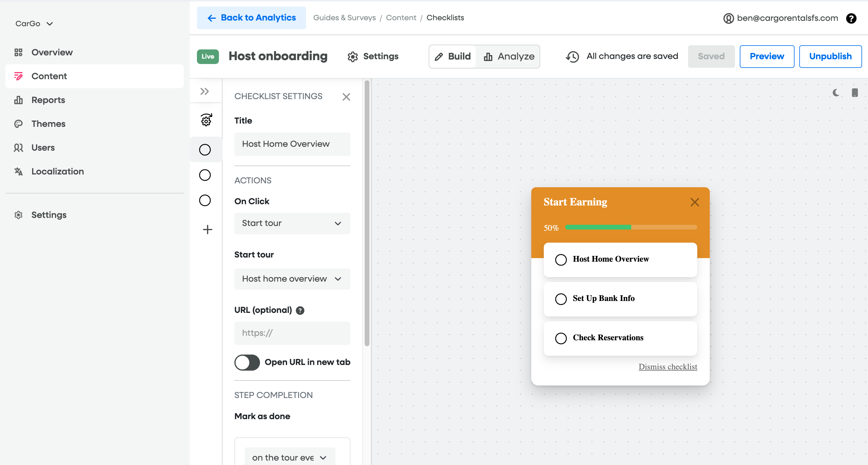Check the Set Up Bank Info circle
This screenshot has width=868, height=465.
[561, 299]
